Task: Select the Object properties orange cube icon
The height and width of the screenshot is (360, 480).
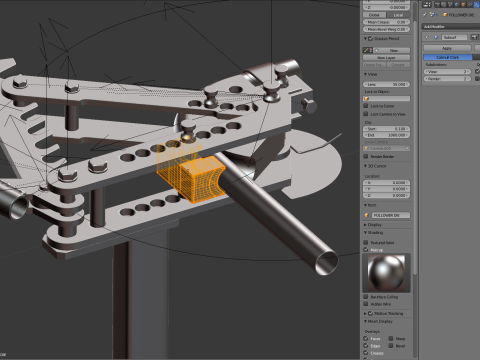Action: [463, 5]
